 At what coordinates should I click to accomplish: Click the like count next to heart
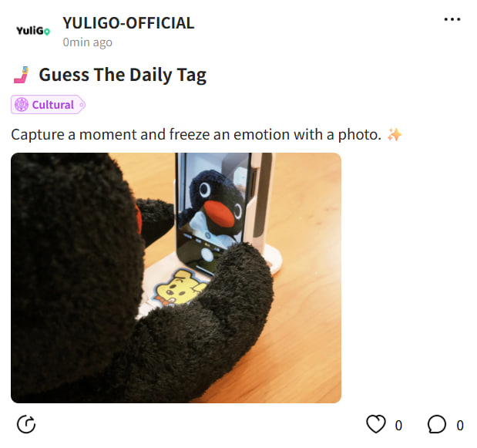(398, 425)
